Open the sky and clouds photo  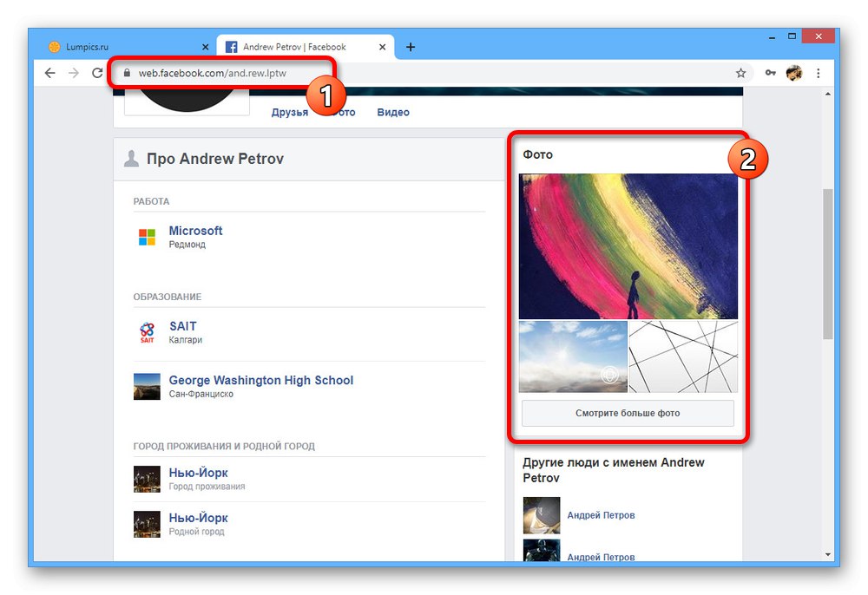point(573,356)
